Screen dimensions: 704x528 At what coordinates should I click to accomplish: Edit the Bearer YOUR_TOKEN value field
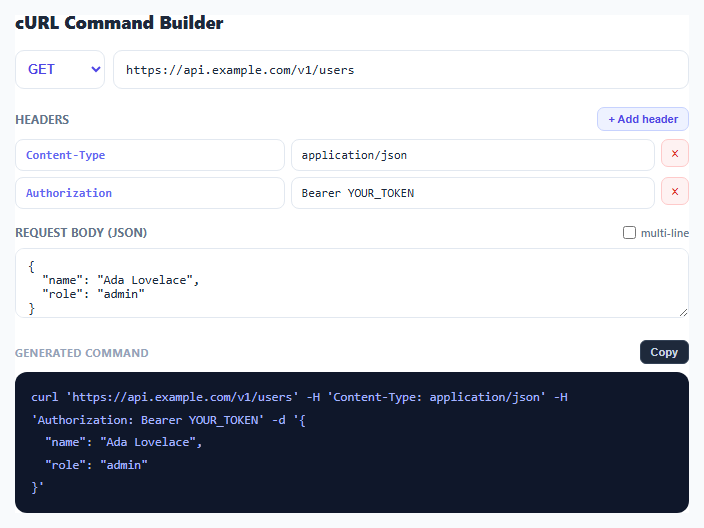473,193
